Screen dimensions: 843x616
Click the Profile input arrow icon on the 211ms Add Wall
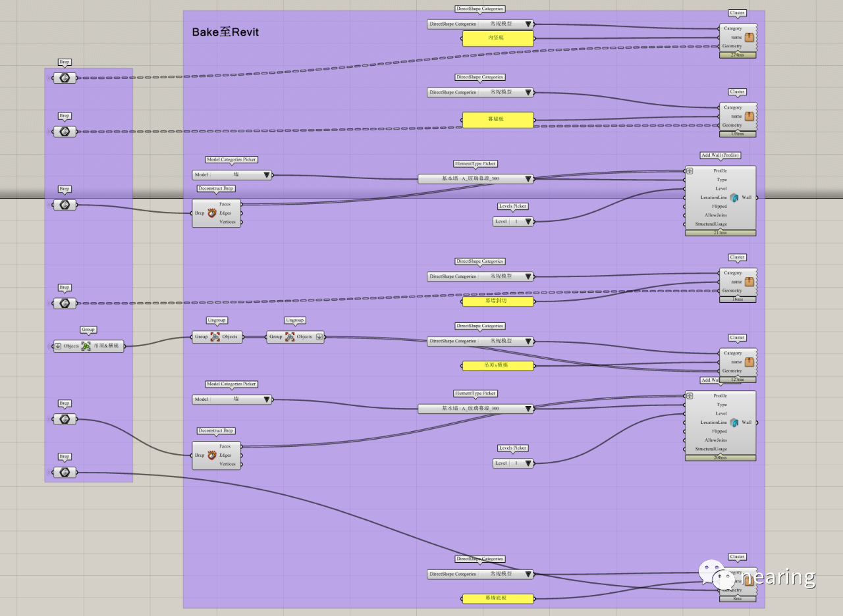pyautogui.click(x=690, y=171)
